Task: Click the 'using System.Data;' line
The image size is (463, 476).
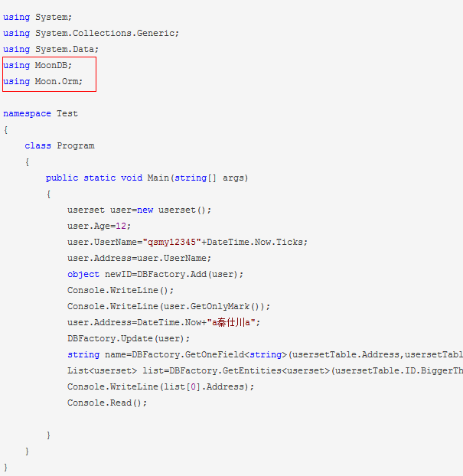Action: click(51, 50)
